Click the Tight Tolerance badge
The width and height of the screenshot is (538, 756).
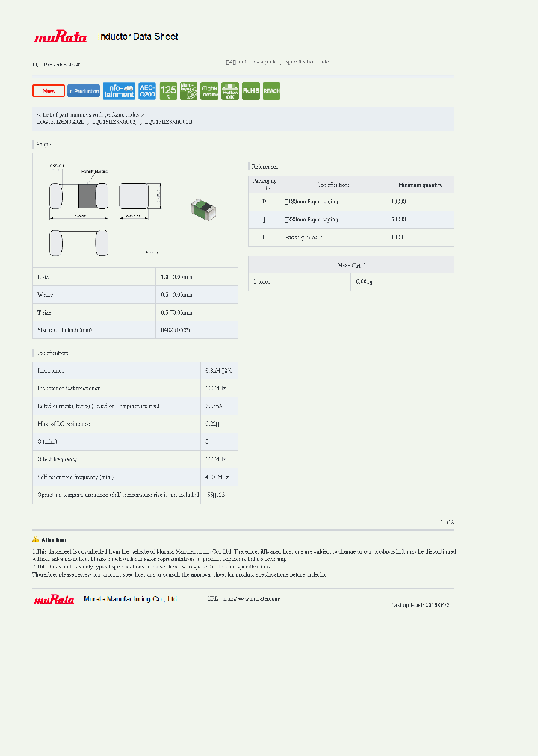pos(209,90)
